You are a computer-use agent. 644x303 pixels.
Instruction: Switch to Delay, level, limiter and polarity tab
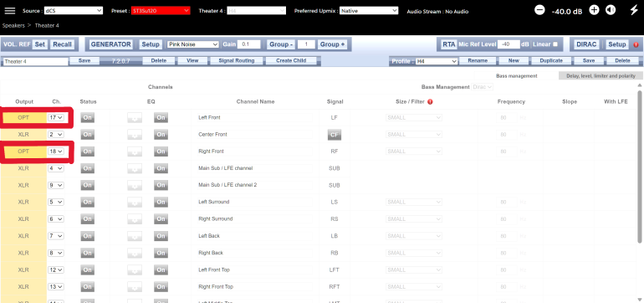[x=600, y=75]
